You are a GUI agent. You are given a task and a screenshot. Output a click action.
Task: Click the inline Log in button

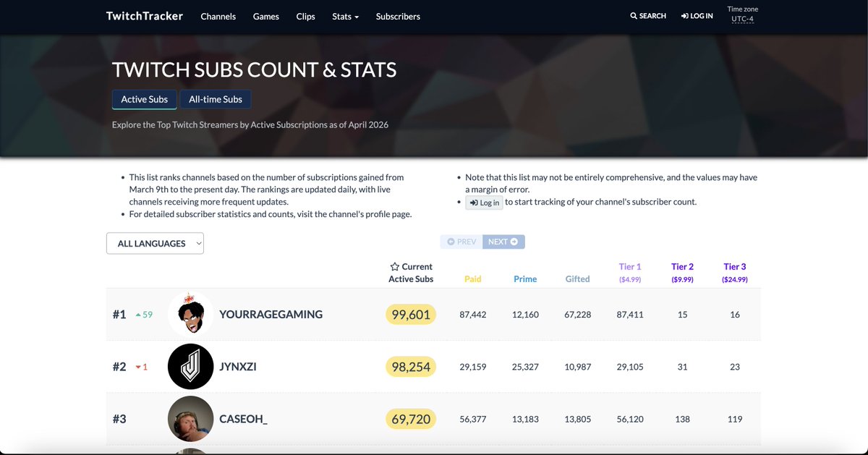[484, 203]
